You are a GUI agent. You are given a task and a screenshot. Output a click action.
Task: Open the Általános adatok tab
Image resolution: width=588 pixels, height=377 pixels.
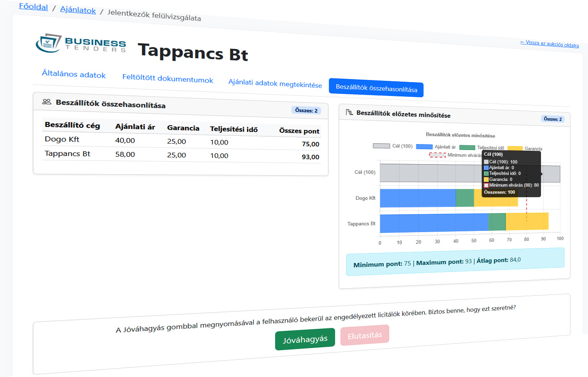click(x=74, y=74)
